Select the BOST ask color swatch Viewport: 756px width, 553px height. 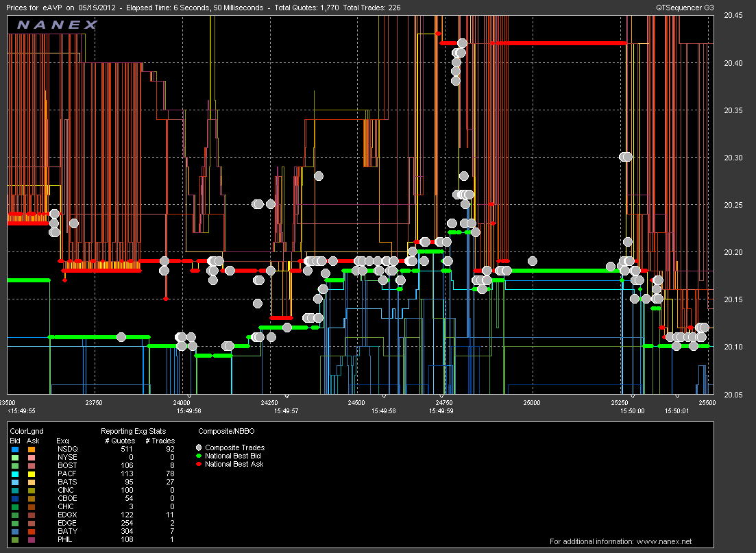click(x=32, y=466)
